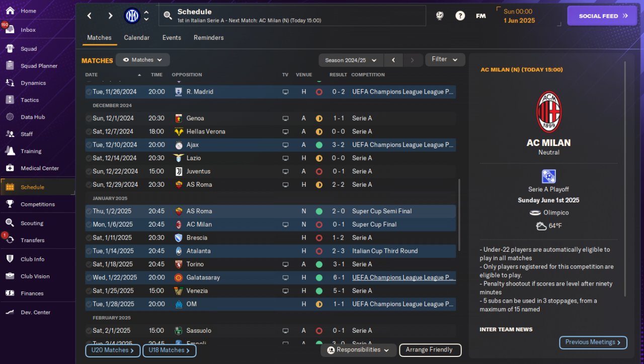Image resolution: width=644 pixels, height=364 pixels.
Task: Go to Scouting via magnifier icon
Action: 10,223
